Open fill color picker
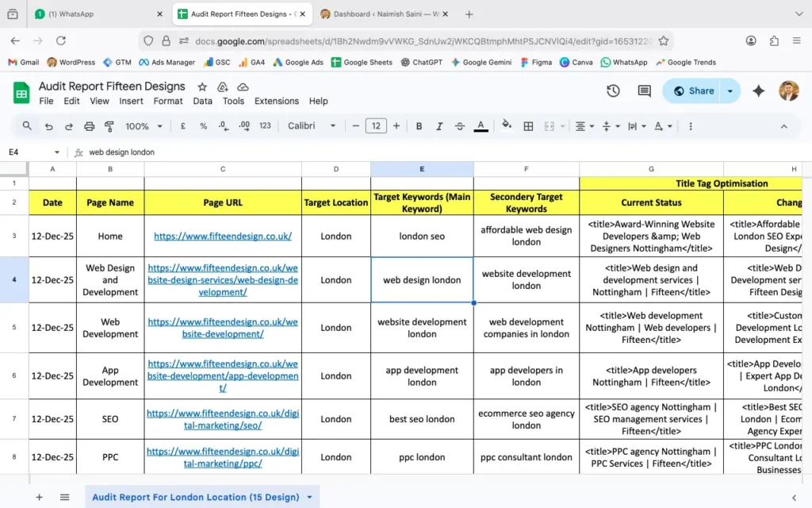 pyautogui.click(x=507, y=125)
